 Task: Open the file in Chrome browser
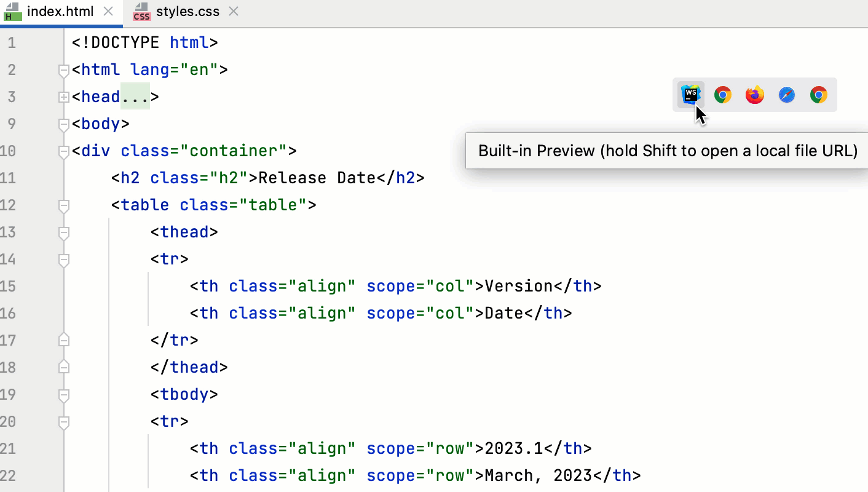pyautogui.click(x=723, y=95)
